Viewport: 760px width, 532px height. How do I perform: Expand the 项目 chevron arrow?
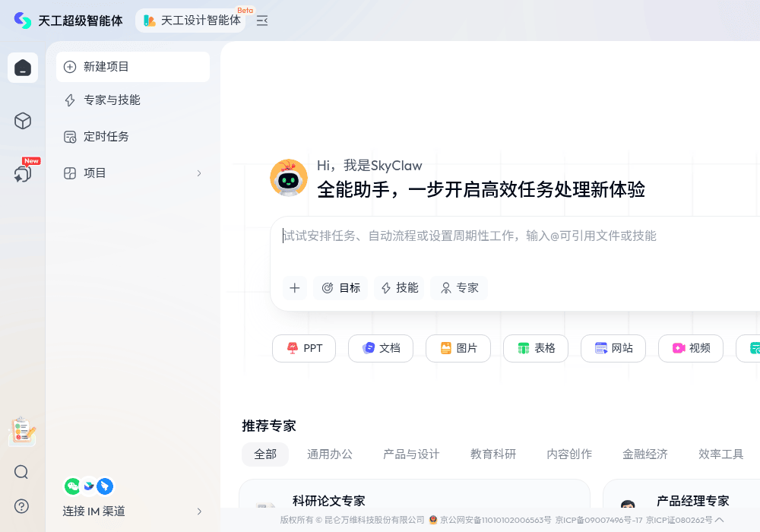(x=198, y=173)
